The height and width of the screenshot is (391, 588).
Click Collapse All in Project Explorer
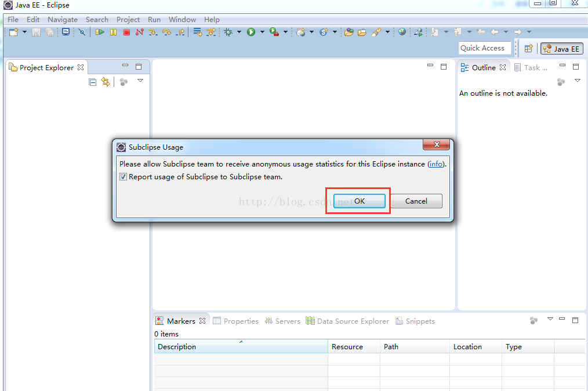[93, 82]
